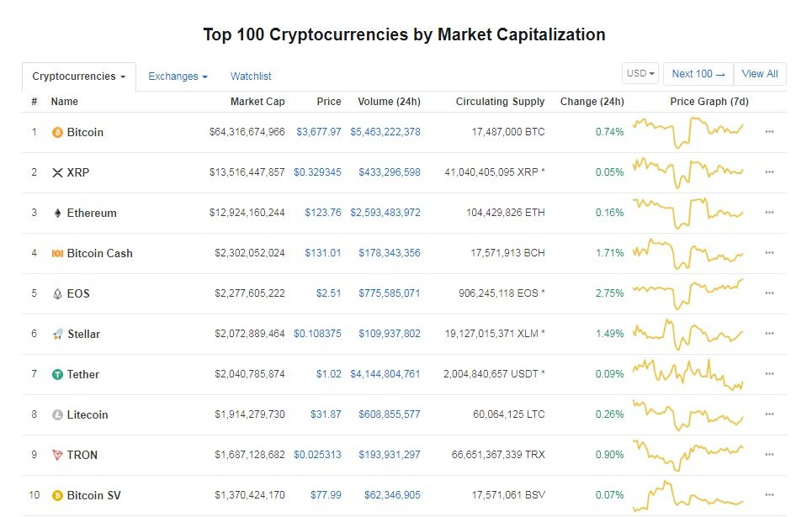Click the Bitcoin Cash logo icon
Viewport: 812px width, 517px height.
tap(57, 253)
